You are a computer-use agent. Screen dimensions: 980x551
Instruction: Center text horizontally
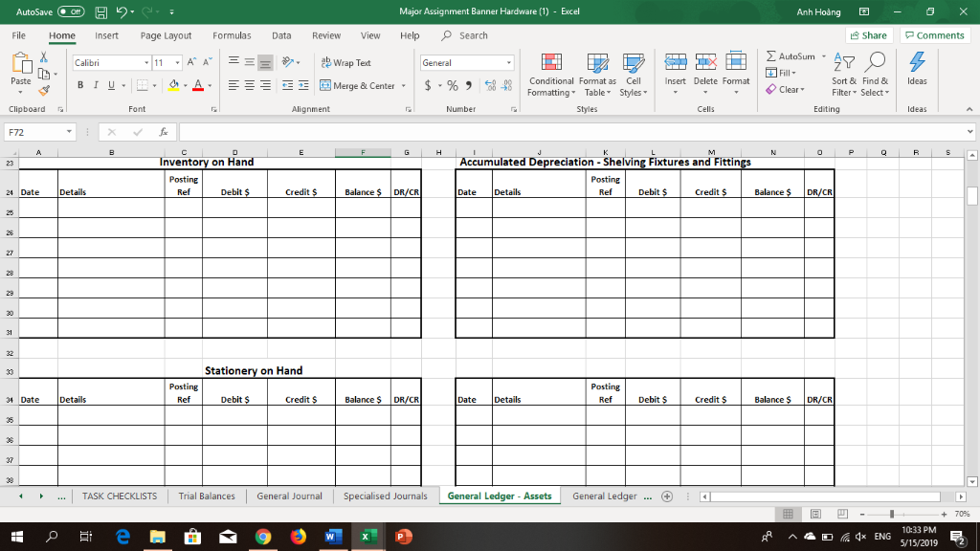250,85
